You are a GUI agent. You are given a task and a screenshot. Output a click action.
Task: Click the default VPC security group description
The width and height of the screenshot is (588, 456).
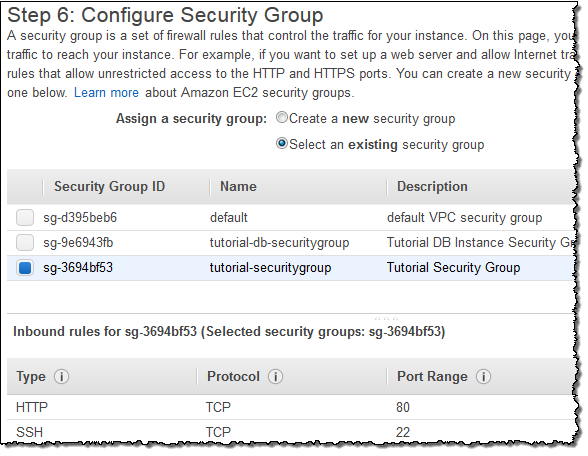coord(464,218)
